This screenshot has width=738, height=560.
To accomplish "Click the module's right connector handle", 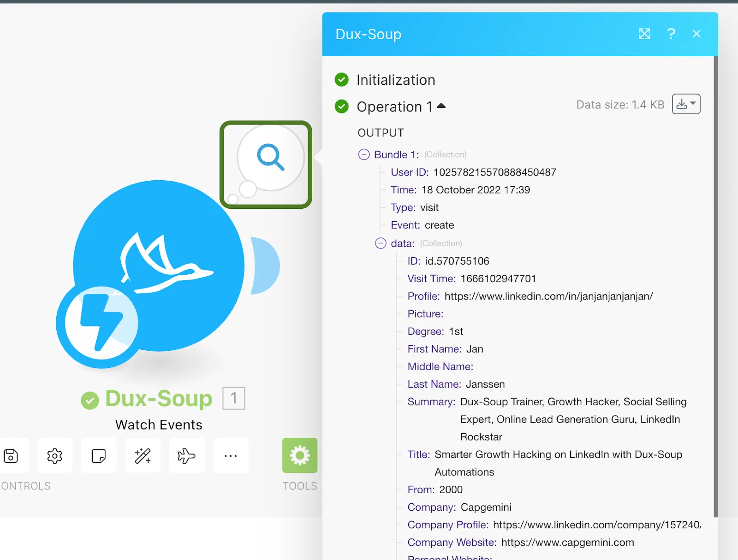I will pos(265,266).
